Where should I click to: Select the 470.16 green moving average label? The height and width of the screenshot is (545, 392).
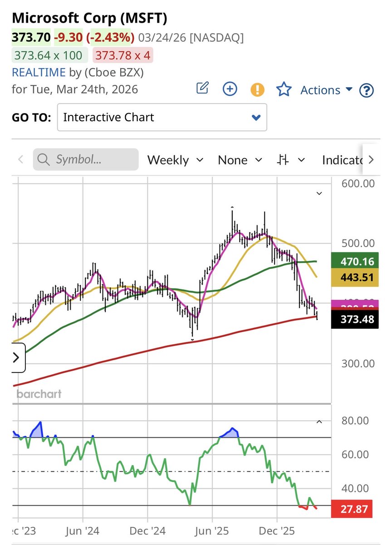tap(354, 261)
